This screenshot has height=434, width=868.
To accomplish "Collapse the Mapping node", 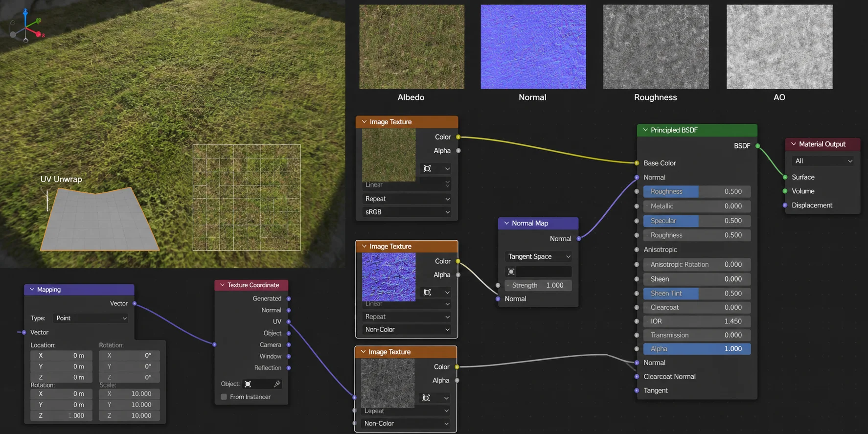I will tap(32, 290).
